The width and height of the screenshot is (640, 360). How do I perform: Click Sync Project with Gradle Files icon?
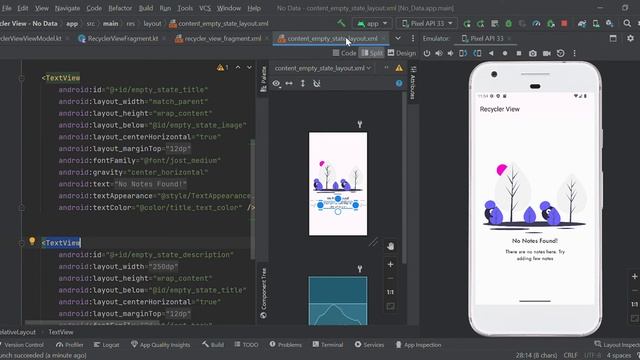coord(582,24)
